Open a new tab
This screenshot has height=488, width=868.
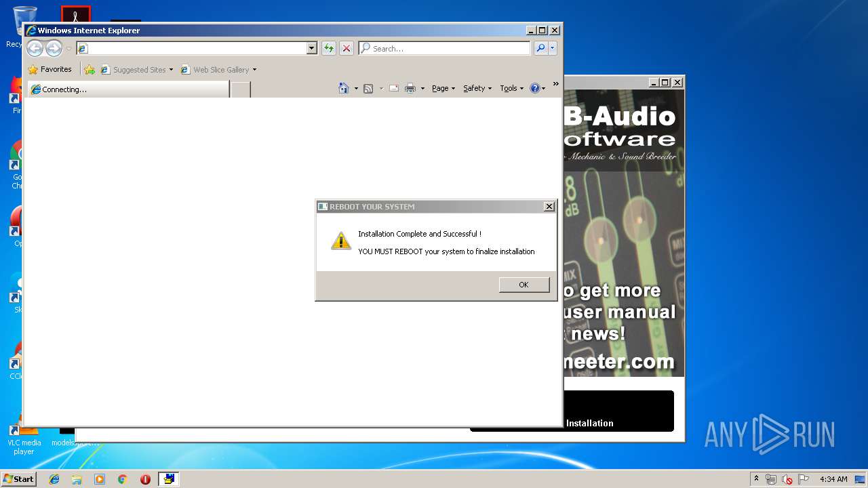tap(241, 89)
